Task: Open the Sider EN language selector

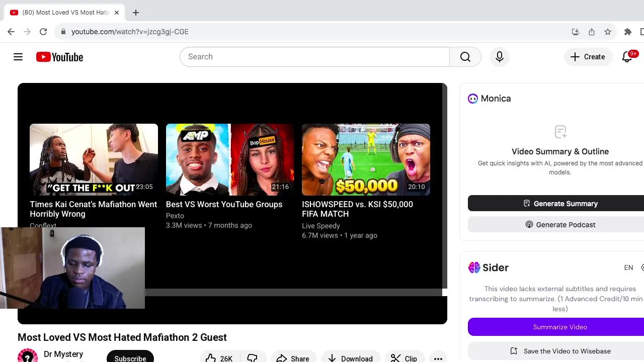Action: (x=628, y=268)
